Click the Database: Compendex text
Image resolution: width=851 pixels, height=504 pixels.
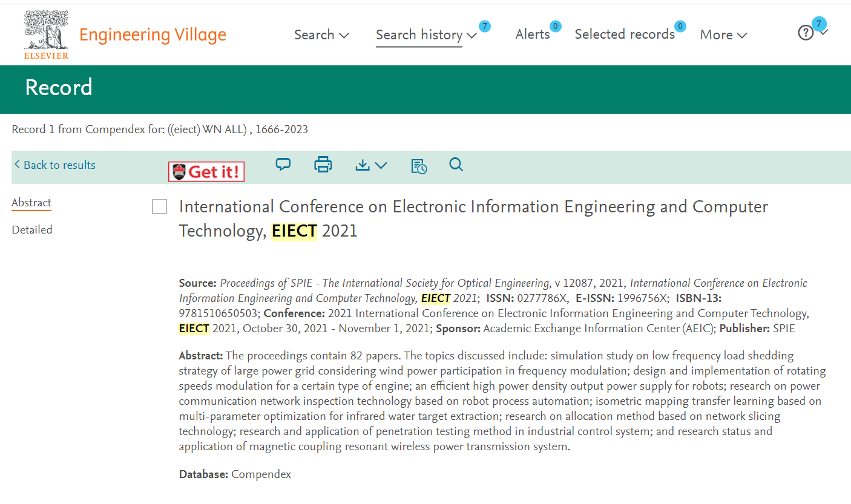[x=235, y=474]
